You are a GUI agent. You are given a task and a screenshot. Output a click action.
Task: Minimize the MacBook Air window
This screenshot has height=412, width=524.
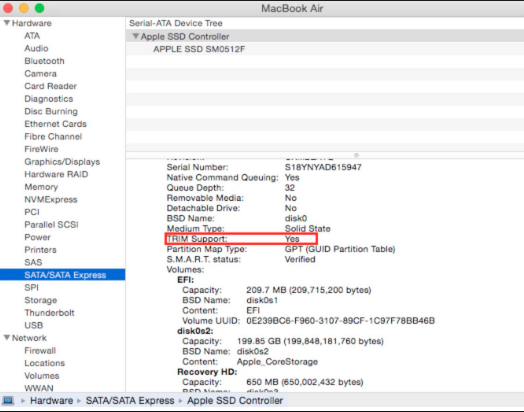[x=24, y=8]
